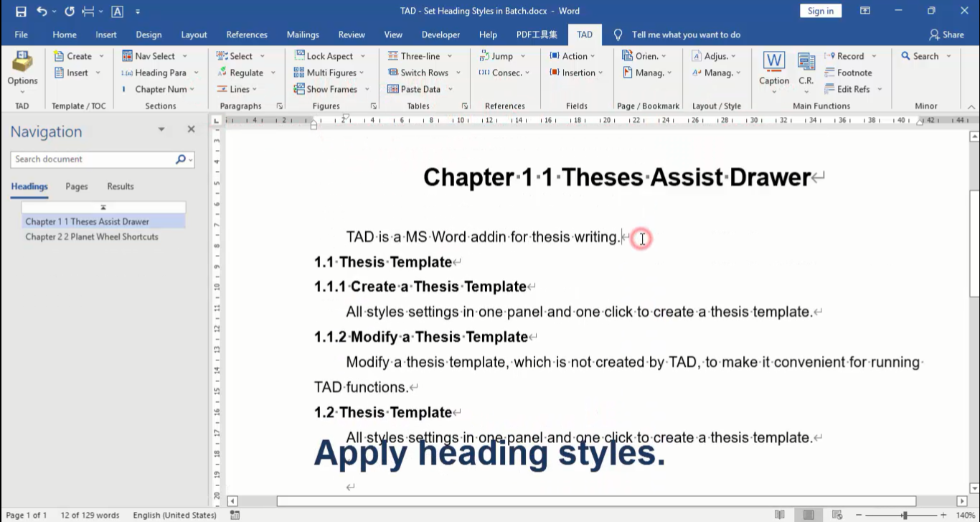
Task: Click the Save icon in quick access toolbar
Action: coord(21,11)
